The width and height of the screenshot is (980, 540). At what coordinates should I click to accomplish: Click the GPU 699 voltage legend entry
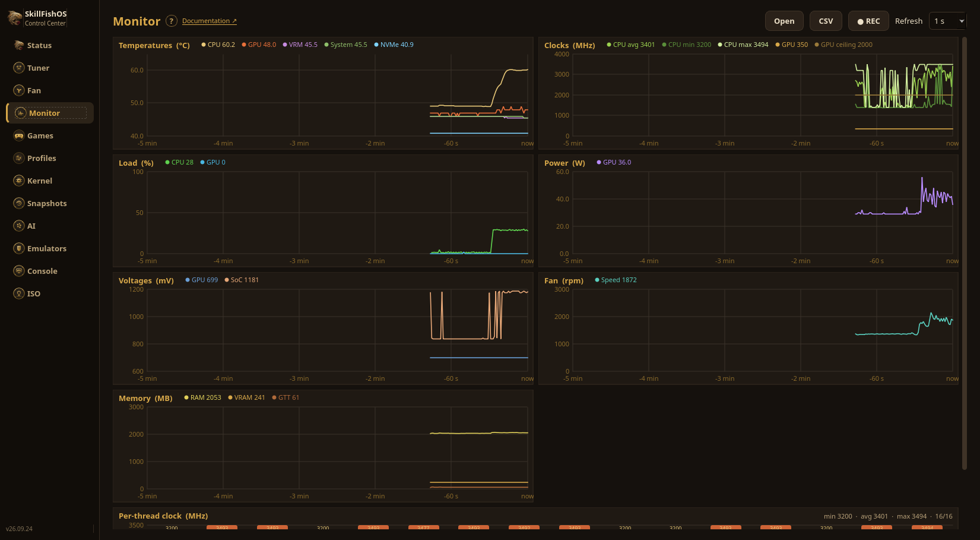click(202, 280)
